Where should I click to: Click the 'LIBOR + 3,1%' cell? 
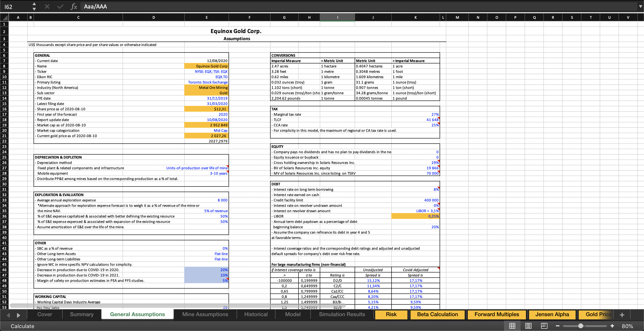(x=415, y=211)
